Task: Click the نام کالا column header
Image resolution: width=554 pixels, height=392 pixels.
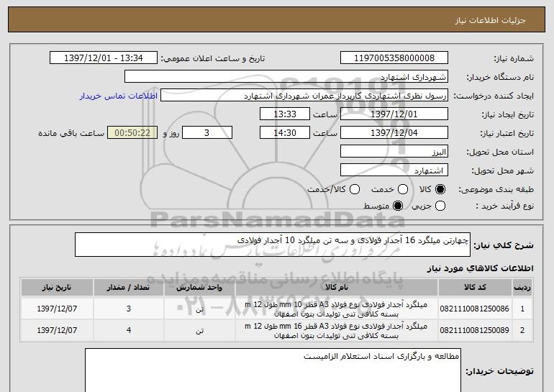Action: 337,288
